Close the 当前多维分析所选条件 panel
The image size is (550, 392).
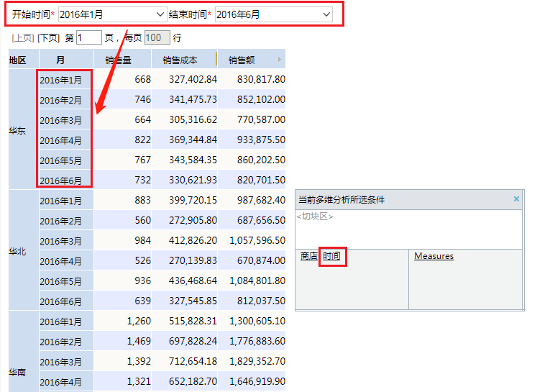pos(516,199)
